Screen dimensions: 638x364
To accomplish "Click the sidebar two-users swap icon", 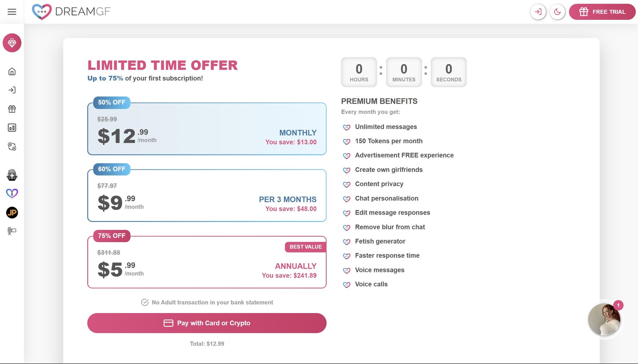I will pos(12,147).
